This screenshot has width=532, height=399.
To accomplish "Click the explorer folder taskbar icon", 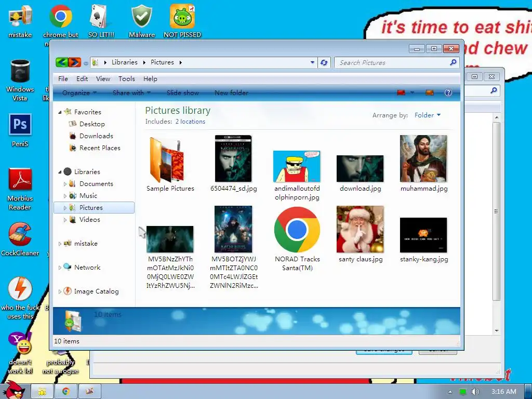I will (x=42, y=391).
